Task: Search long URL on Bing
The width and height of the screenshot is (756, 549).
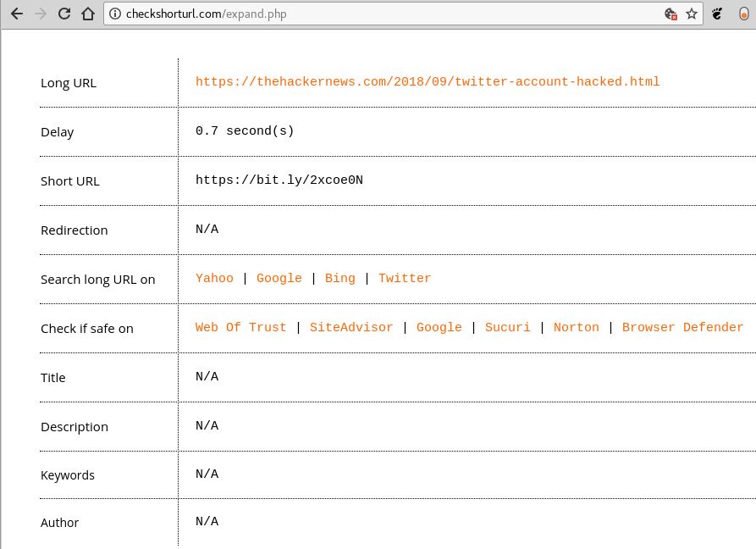Action: (x=340, y=279)
